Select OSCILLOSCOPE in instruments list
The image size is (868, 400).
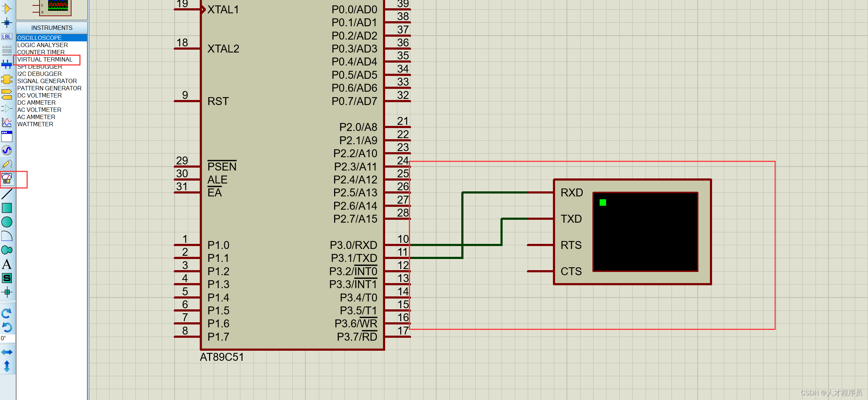[40, 38]
